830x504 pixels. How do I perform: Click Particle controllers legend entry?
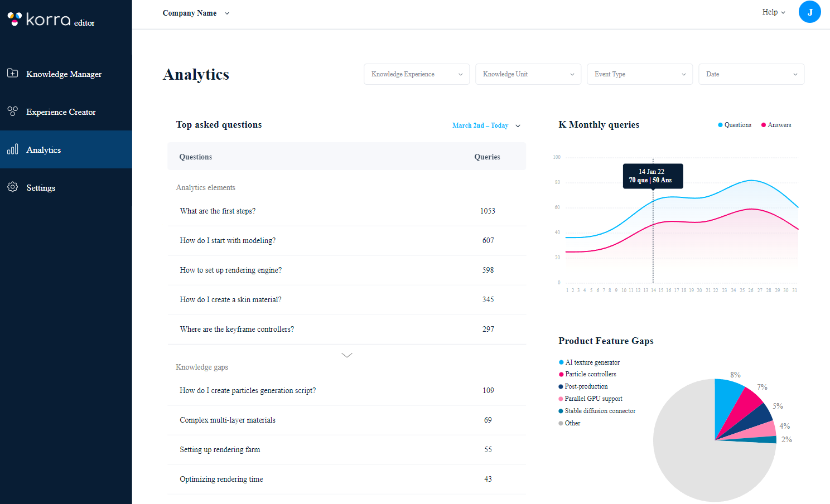pos(587,374)
